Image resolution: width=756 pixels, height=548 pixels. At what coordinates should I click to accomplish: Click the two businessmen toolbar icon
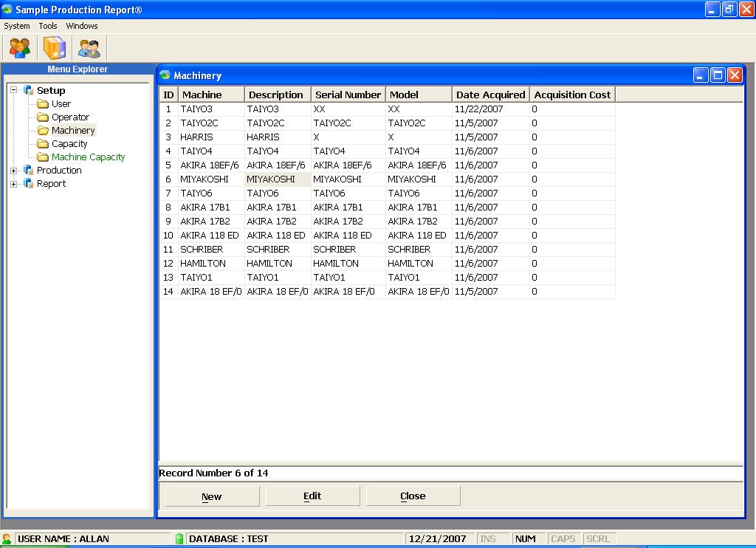[89, 49]
